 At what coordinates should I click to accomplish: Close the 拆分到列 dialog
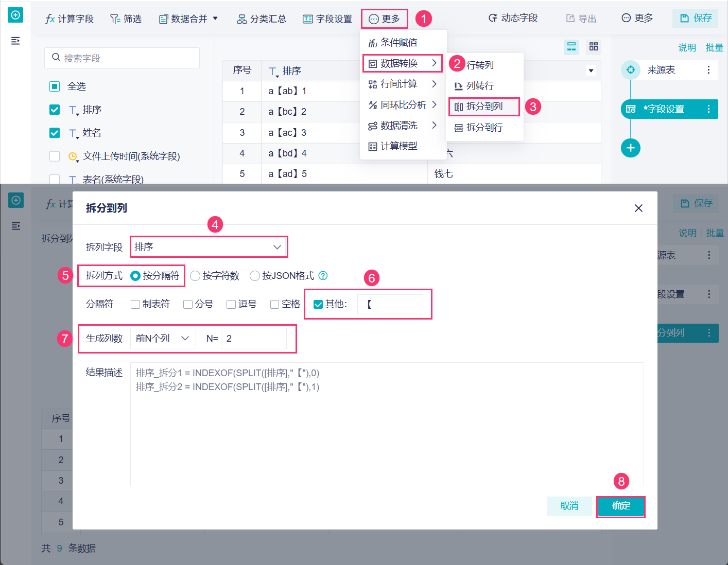point(638,208)
